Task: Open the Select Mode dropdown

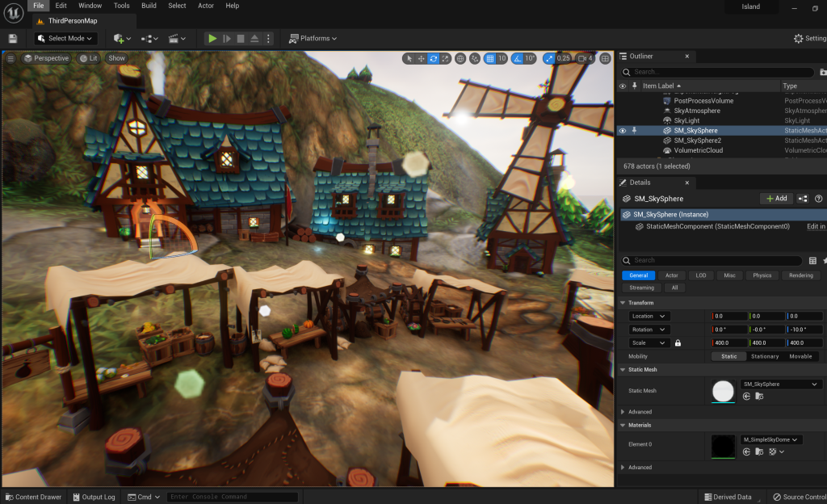Action: (x=65, y=39)
